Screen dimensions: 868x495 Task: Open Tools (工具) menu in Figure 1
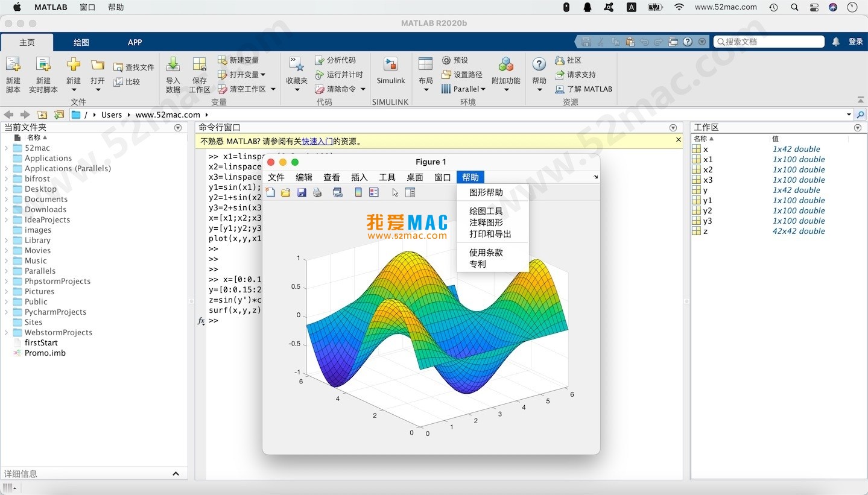coord(387,177)
